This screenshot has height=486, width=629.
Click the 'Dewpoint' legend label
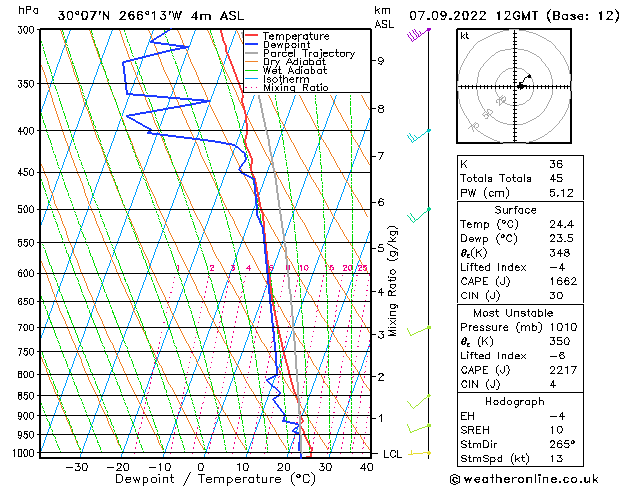(286, 45)
